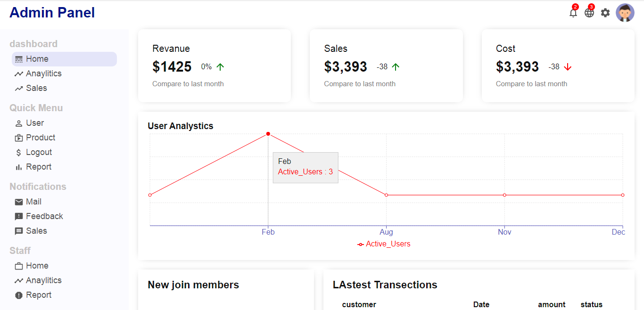
Task: Click the Admin Panel title link
Action: 52,12
